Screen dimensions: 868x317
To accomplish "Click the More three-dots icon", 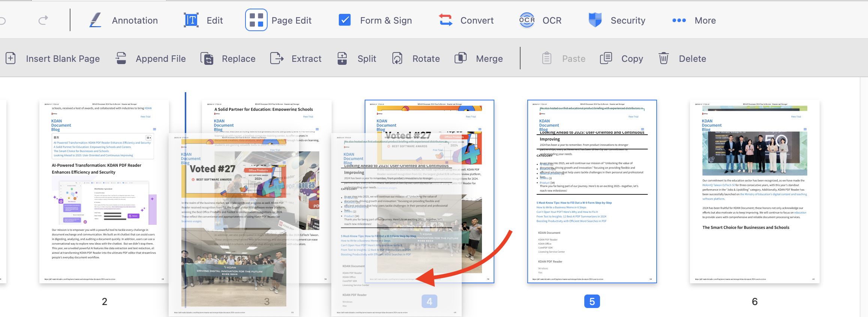I will point(679,21).
